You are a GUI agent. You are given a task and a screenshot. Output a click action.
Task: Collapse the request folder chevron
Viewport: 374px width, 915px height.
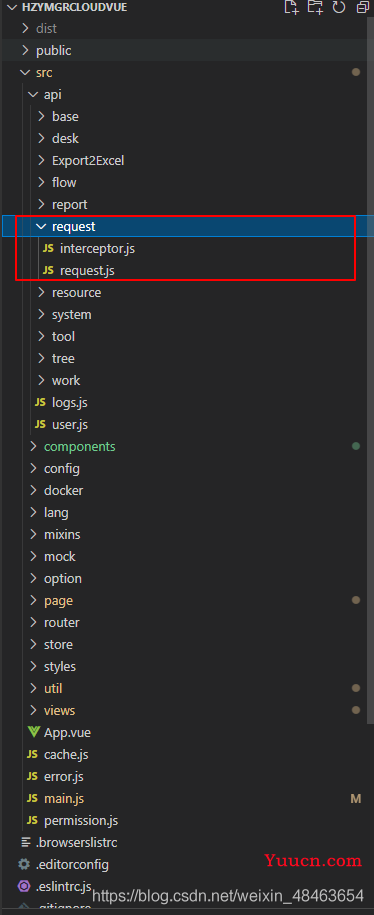point(41,226)
